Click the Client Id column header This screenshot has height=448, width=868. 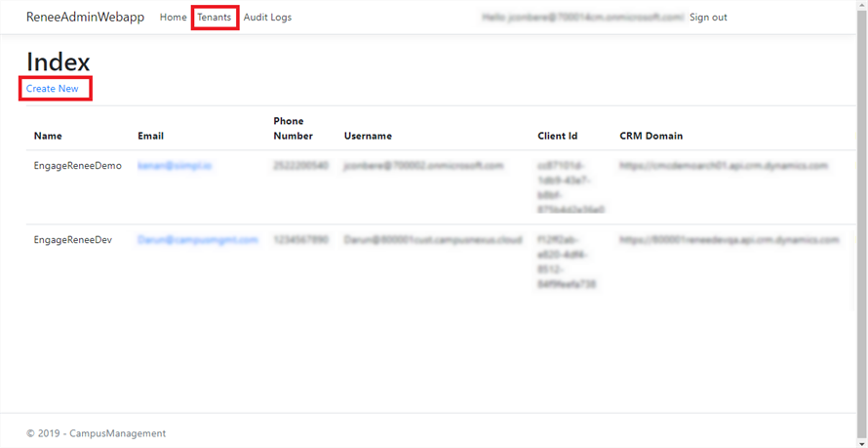(558, 136)
